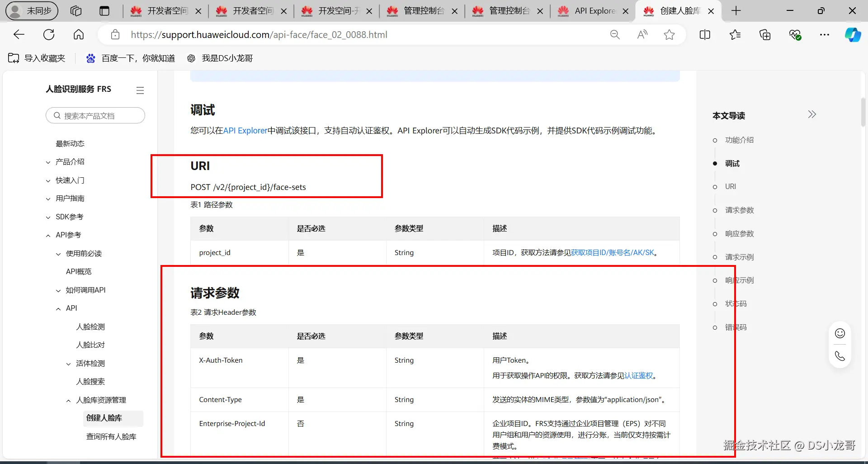The image size is (868, 464).
Task: Open the browser settings and more menu
Action: pos(825,34)
